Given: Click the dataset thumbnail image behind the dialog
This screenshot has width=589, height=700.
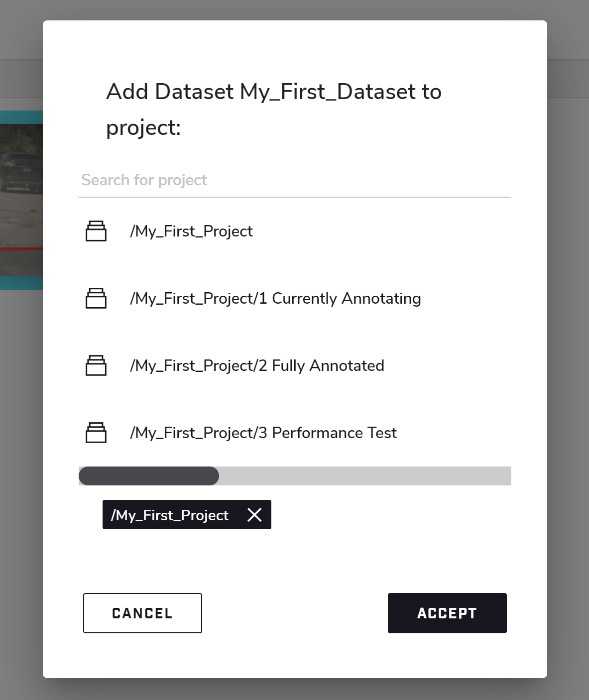Looking at the screenshot, I should 21,189.
